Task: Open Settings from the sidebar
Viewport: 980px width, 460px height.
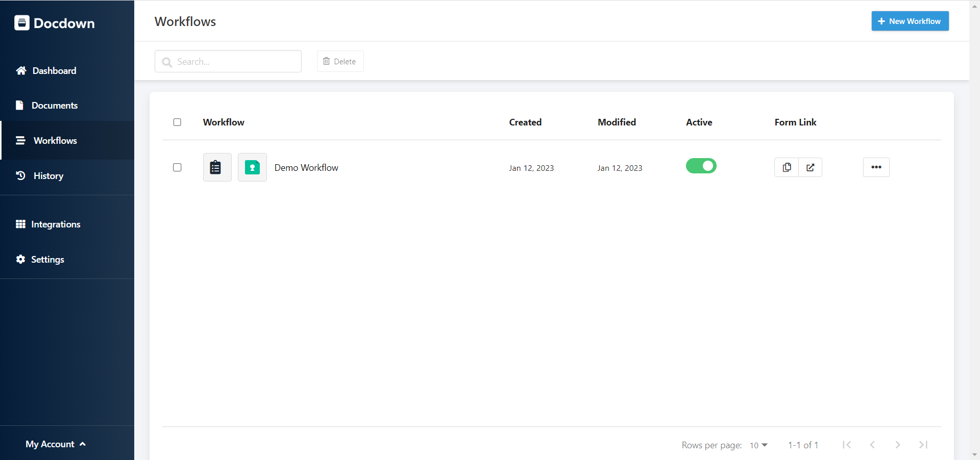Action: point(48,259)
